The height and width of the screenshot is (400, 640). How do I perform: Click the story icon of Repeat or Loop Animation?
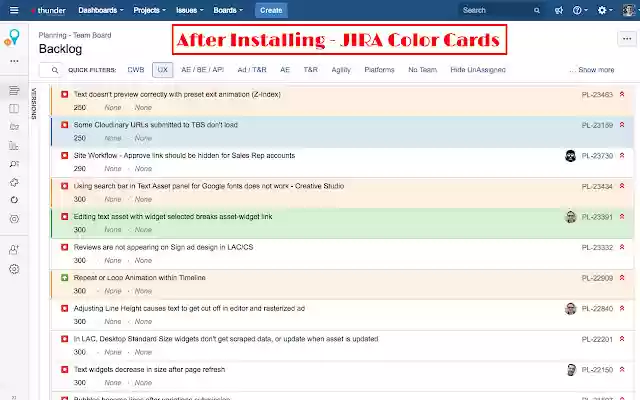click(x=64, y=278)
